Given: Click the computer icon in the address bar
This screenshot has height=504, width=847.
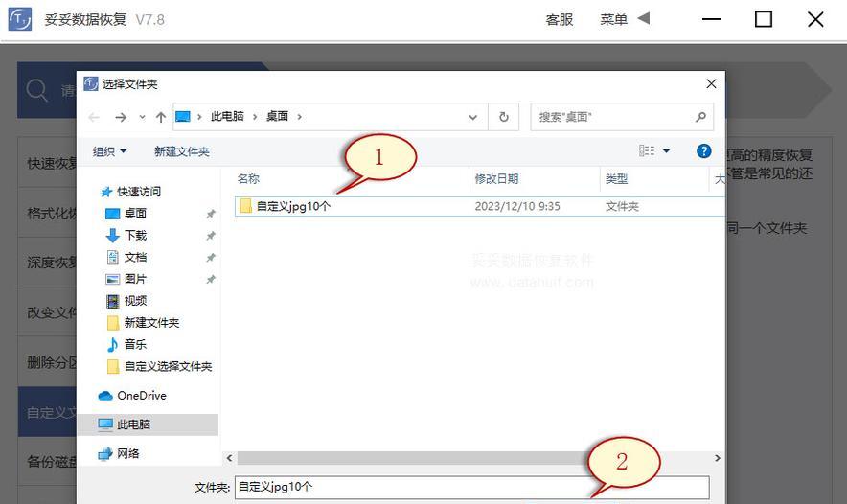Looking at the screenshot, I should tap(183, 116).
